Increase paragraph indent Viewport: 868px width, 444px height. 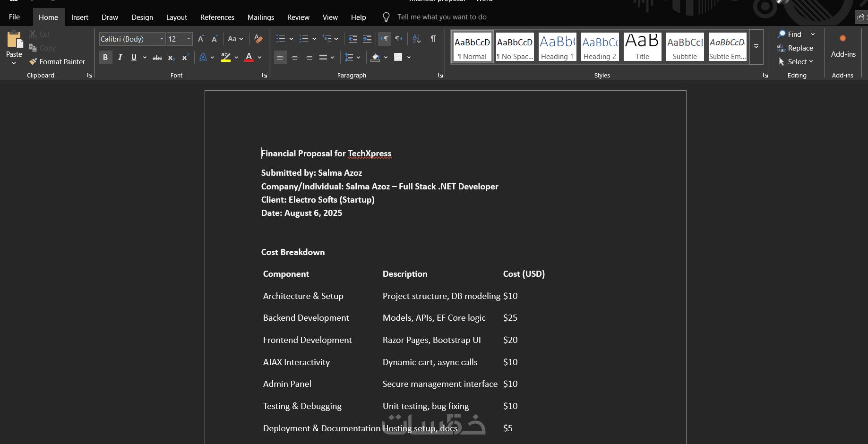pyautogui.click(x=367, y=39)
